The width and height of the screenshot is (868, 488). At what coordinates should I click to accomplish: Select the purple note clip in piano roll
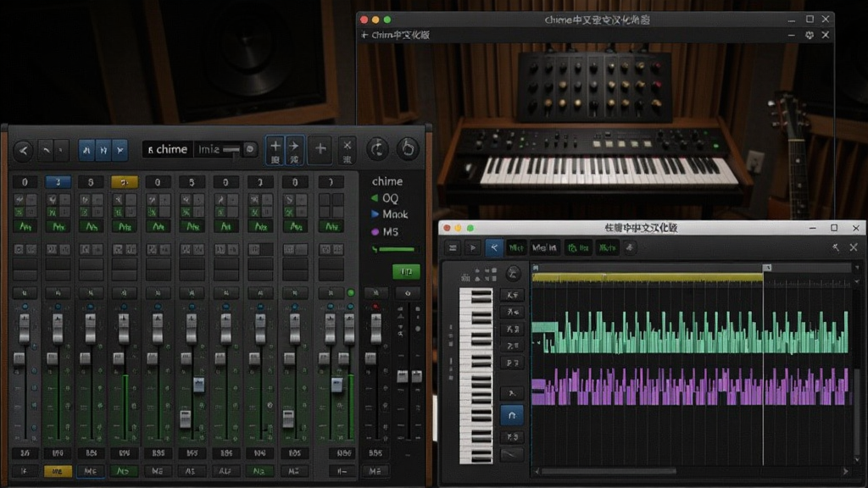click(x=690, y=386)
